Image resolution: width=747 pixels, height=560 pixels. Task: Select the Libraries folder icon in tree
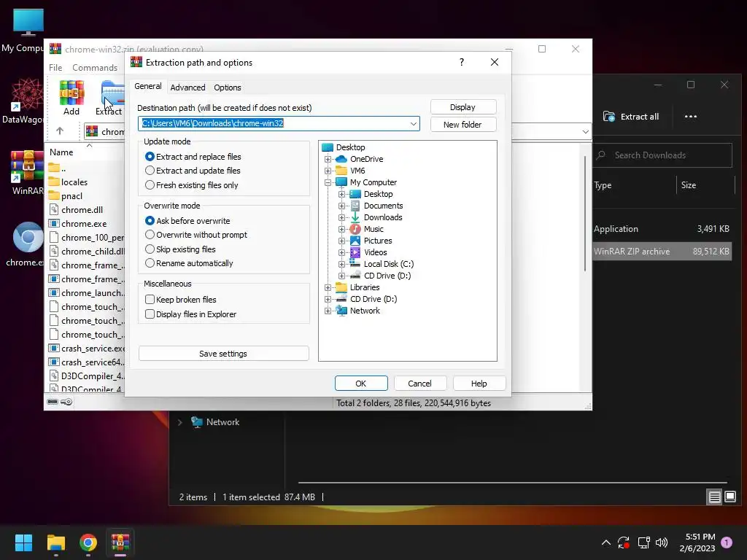[x=341, y=287]
